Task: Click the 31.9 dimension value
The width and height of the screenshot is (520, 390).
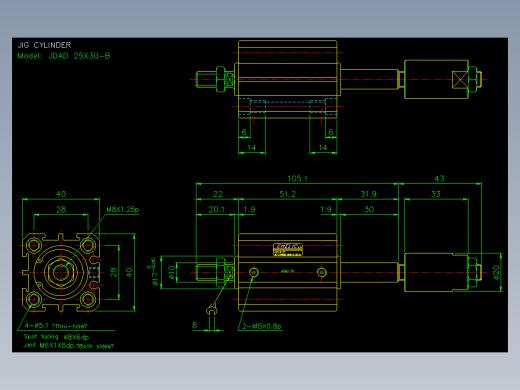Action: pos(368,194)
